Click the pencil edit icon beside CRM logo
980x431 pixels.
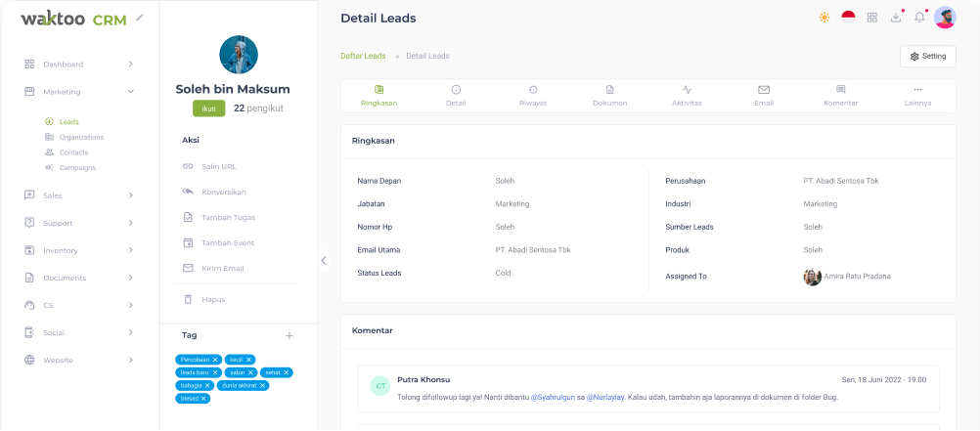coord(140,17)
